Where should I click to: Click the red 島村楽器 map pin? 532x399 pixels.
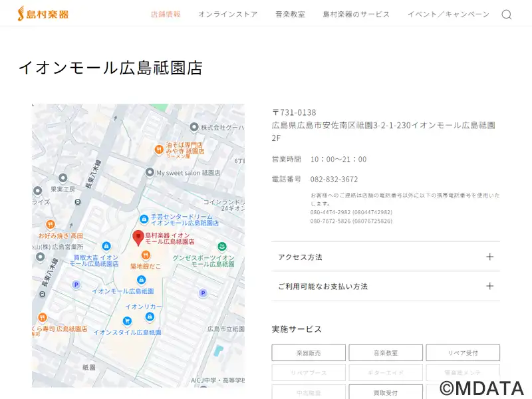coord(138,238)
